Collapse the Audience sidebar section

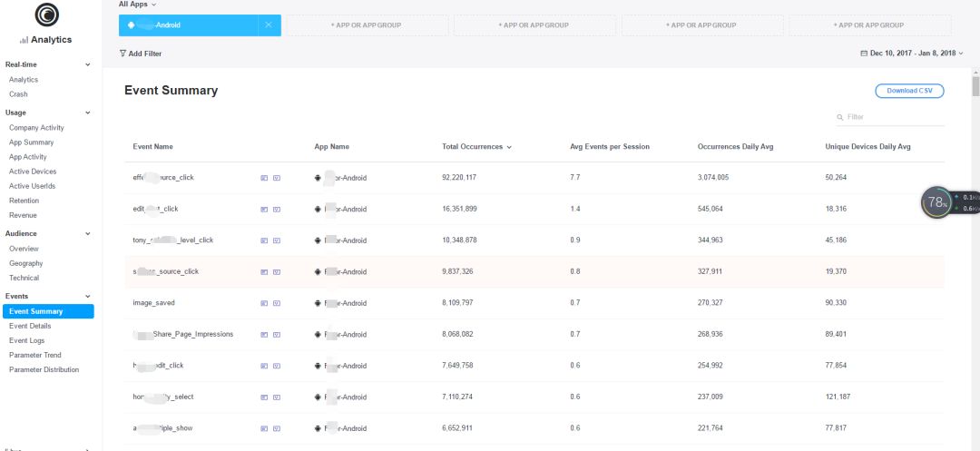[88, 233]
